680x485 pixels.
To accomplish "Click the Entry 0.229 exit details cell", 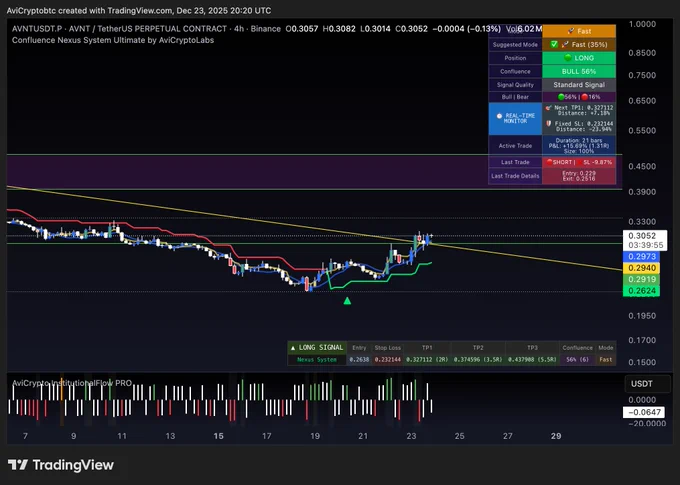I will [579, 176].
